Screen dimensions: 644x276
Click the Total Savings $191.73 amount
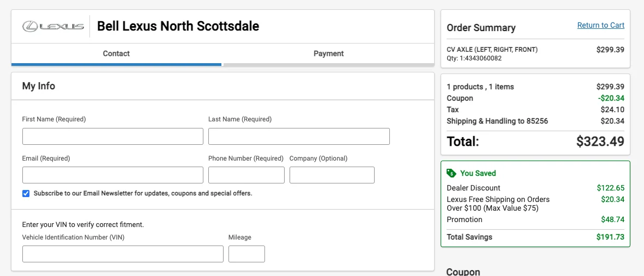tap(611, 237)
